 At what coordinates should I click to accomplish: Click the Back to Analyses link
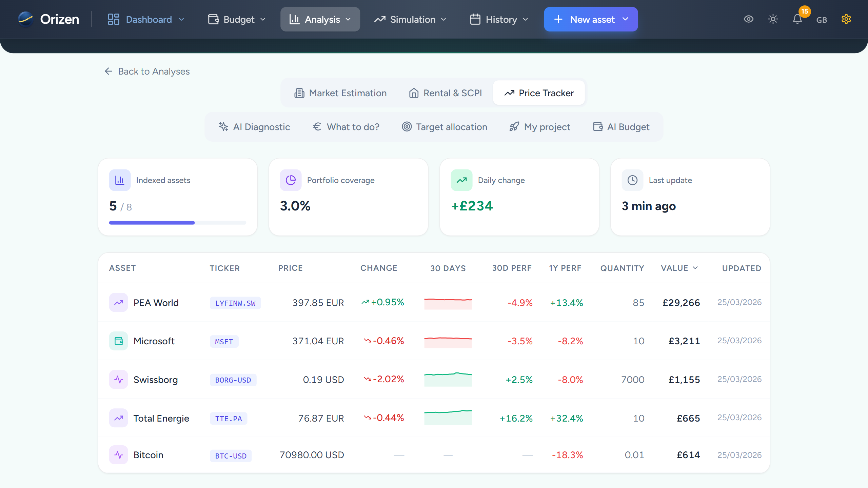[x=146, y=71]
